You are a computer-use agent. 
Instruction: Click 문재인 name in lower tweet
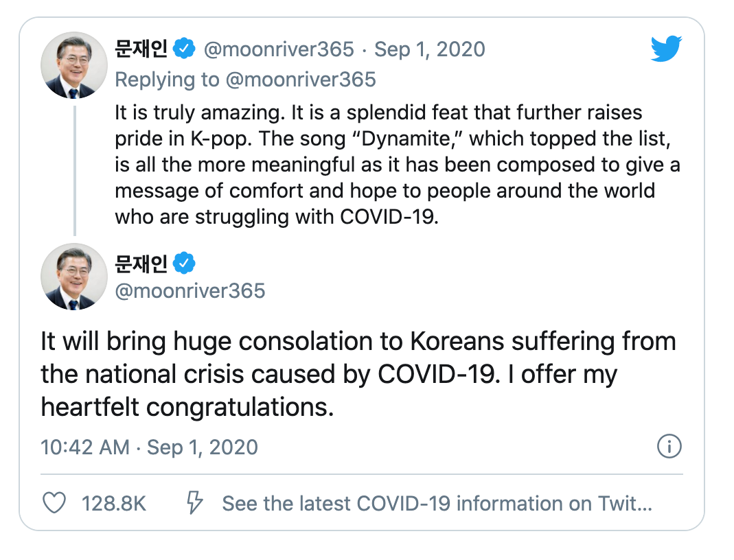(141, 262)
